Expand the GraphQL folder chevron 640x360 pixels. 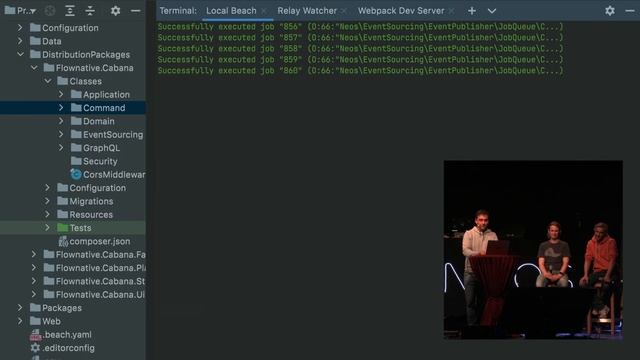(61, 148)
